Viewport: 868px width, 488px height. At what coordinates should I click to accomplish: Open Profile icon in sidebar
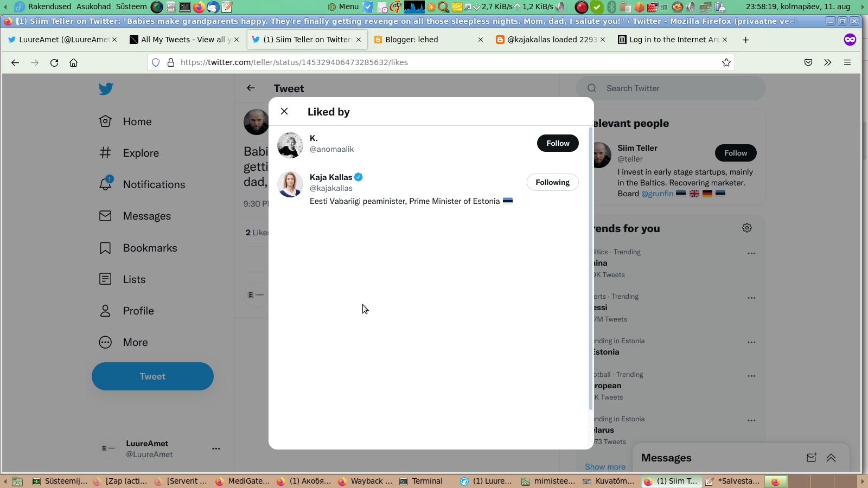pos(105,311)
